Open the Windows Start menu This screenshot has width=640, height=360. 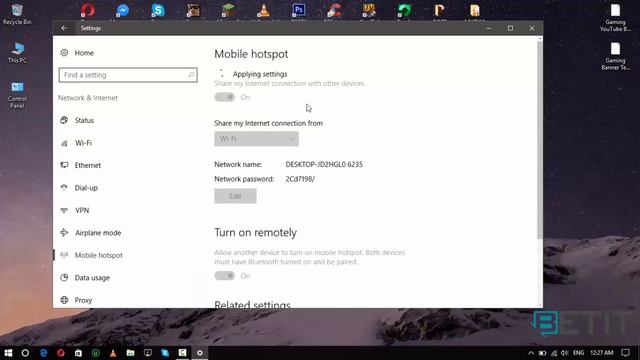8,353
